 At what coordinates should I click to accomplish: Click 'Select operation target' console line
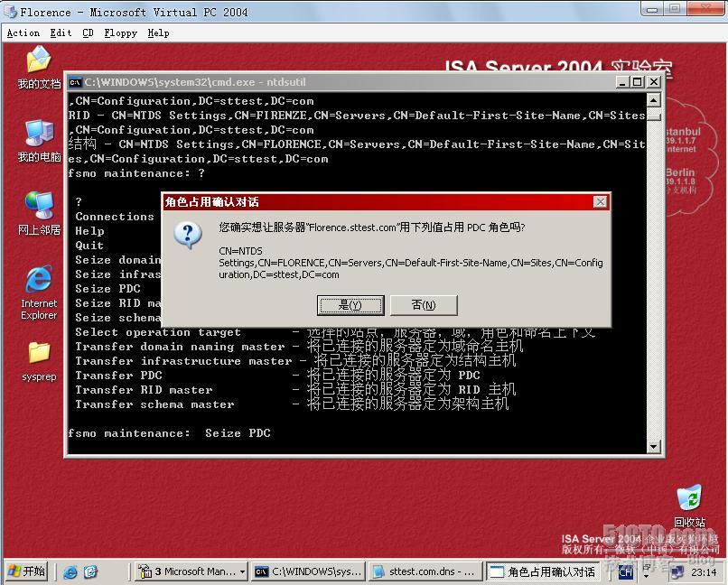click(x=335, y=332)
